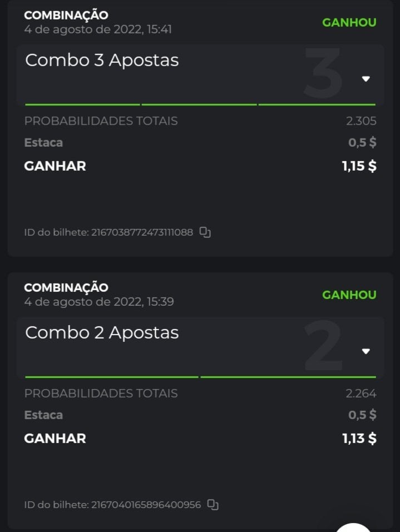The height and width of the screenshot is (532, 400).
Task: Tap GANHOU status on the 15:41 bet
Action: pos(349,22)
